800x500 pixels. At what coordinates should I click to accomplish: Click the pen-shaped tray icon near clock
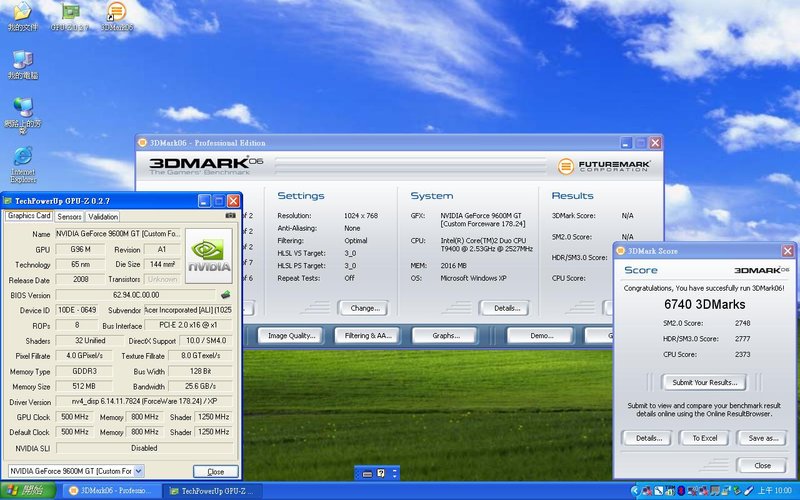point(748,491)
